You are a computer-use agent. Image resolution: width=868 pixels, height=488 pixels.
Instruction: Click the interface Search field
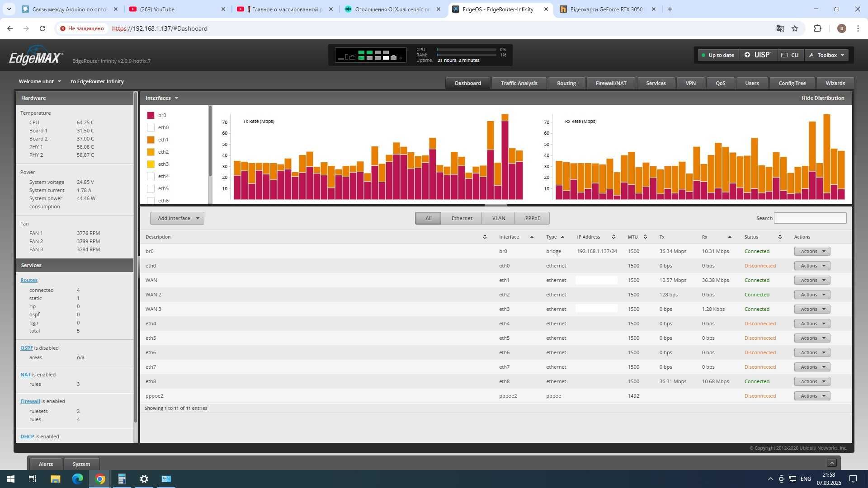click(810, 218)
